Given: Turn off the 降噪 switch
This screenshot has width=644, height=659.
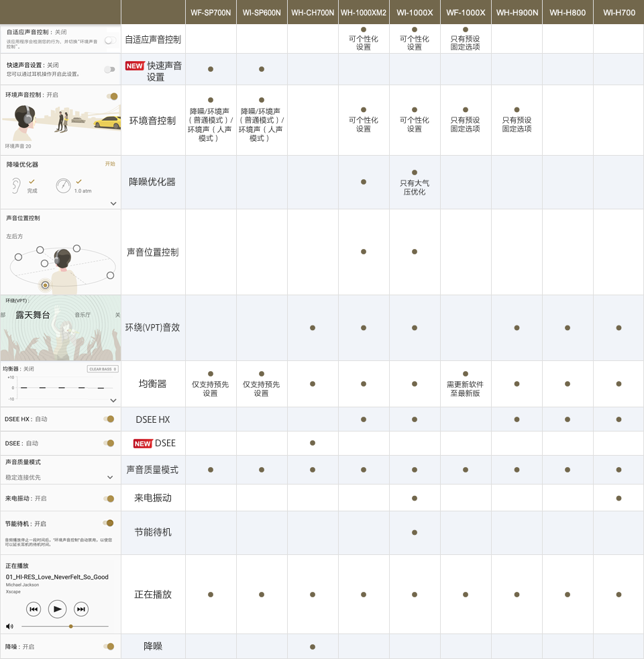Looking at the screenshot, I should (109, 646).
